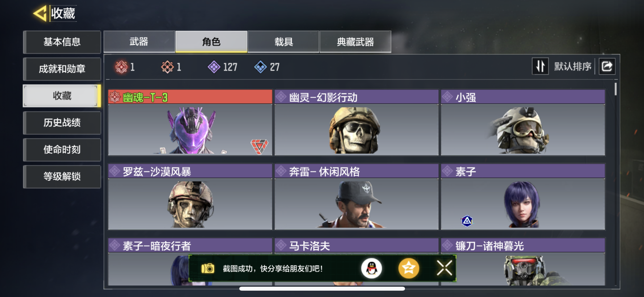Screen dimensions: 644x297
Task: Filter by purple epic rarity 127
Action: coord(222,67)
